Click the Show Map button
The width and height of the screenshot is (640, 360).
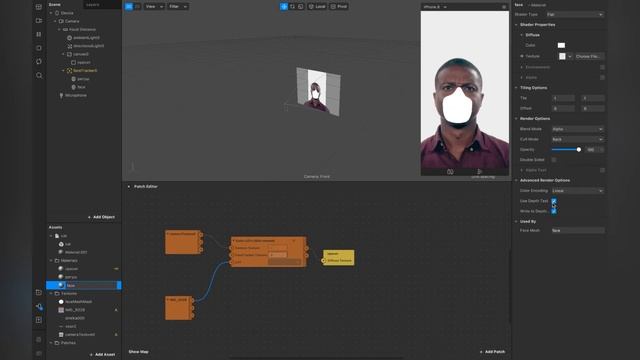coord(138,351)
